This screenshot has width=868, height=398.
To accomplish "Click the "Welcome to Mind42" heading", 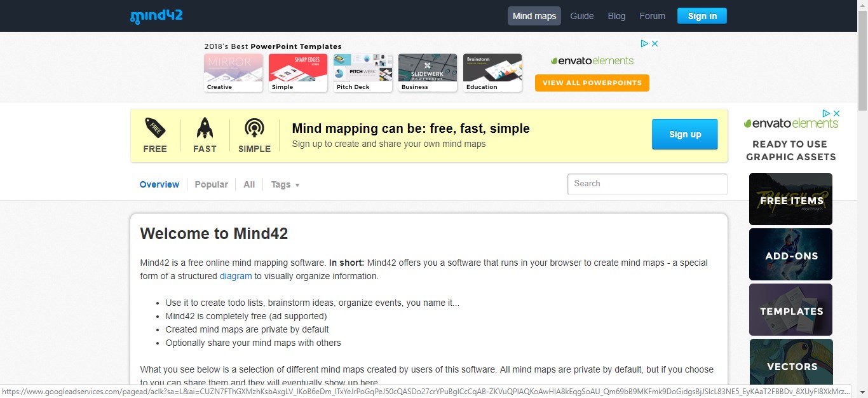I will 214,234.
